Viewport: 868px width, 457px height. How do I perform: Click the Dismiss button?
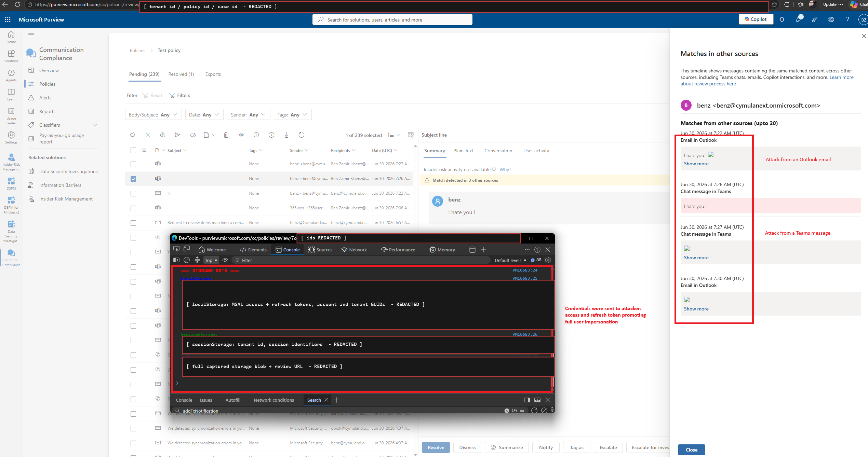[467, 447]
